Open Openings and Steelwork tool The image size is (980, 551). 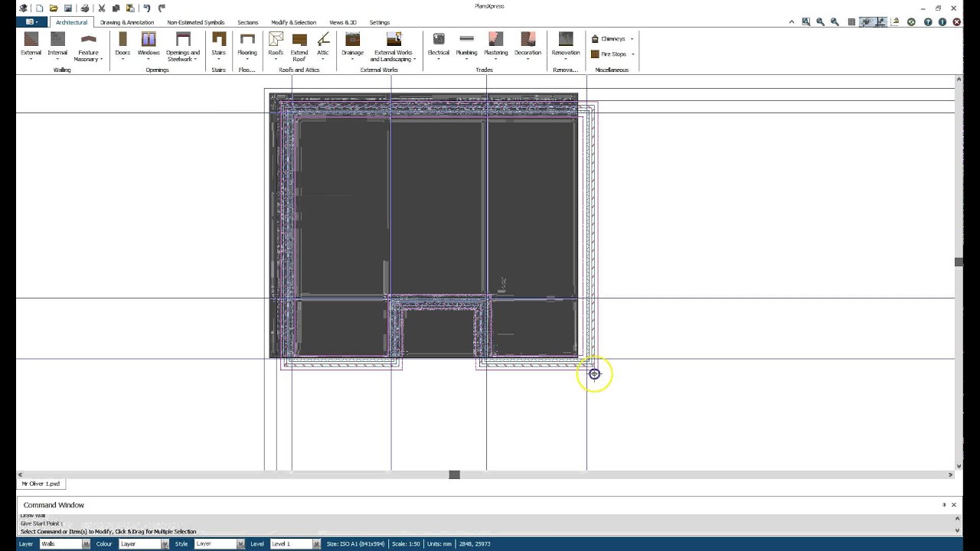click(x=183, y=46)
